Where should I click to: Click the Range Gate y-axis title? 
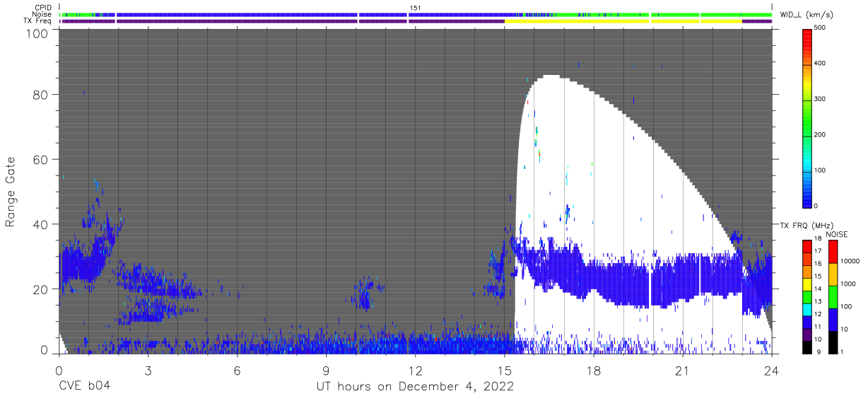point(11,192)
